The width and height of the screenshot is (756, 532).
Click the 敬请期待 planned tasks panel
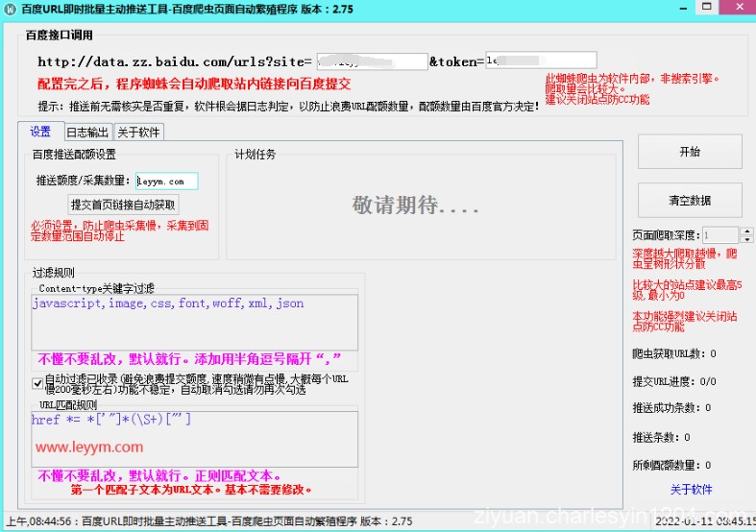coord(415,205)
